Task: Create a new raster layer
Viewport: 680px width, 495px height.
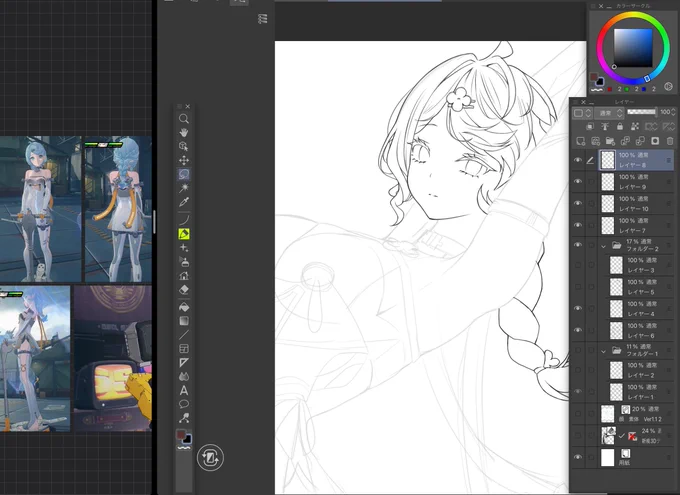Action: click(x=581, y=141)
